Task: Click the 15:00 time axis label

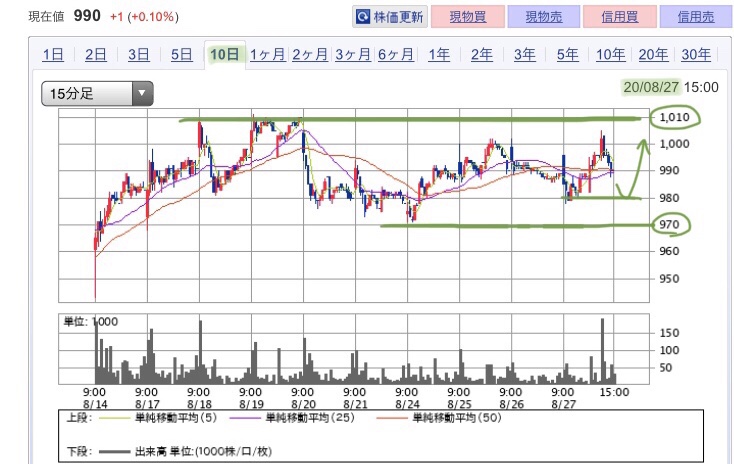Action: pos(615,392)
